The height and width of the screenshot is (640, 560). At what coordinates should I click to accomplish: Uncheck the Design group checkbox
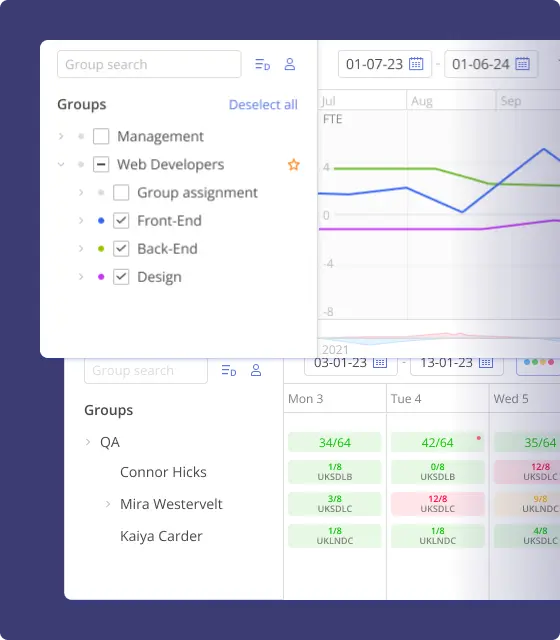121,277
